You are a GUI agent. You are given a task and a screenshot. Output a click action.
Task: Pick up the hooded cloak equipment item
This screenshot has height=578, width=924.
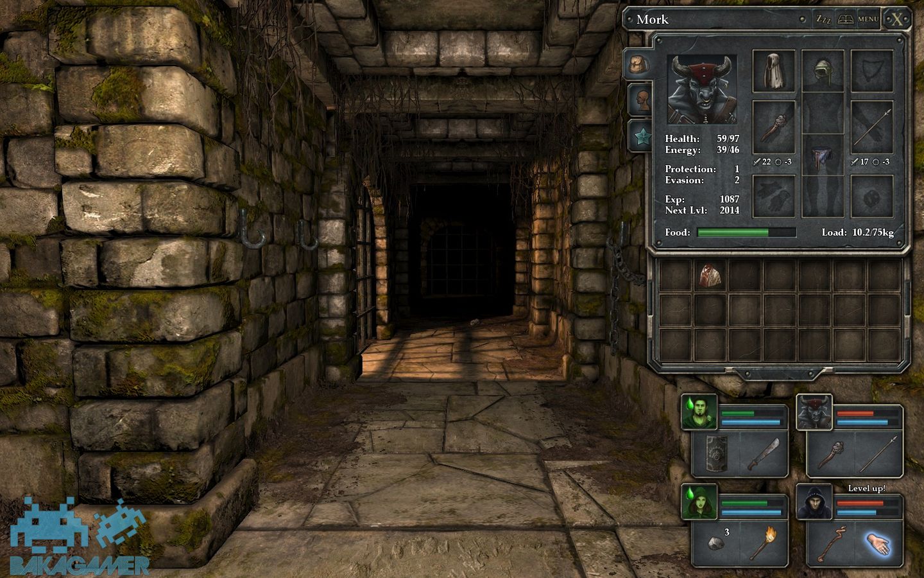[x=773, y=71]
